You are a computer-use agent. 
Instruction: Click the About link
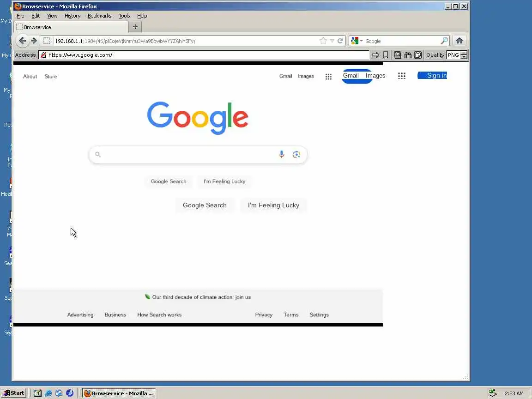coord(30,76)
